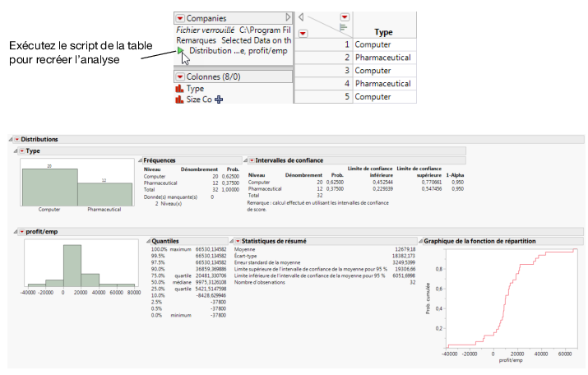588x375 pixels.
Task: Click the Écart-type row in summary statistics
Action: pyautogui.click(x=325, y=256)
